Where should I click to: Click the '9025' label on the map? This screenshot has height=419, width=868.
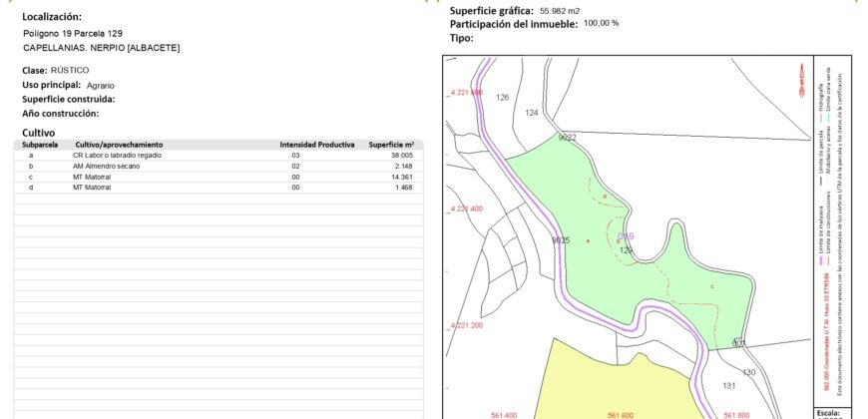(x=561, y=240)
